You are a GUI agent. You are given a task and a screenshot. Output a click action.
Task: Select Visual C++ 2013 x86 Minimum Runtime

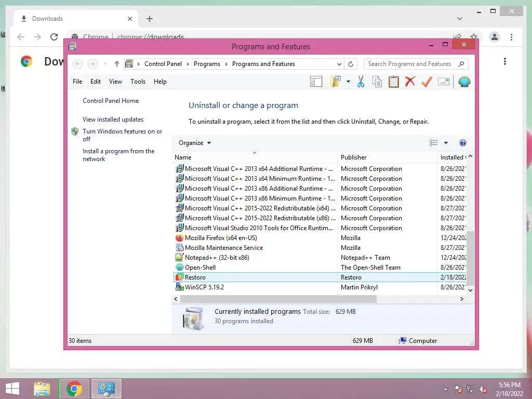(320, 198)
